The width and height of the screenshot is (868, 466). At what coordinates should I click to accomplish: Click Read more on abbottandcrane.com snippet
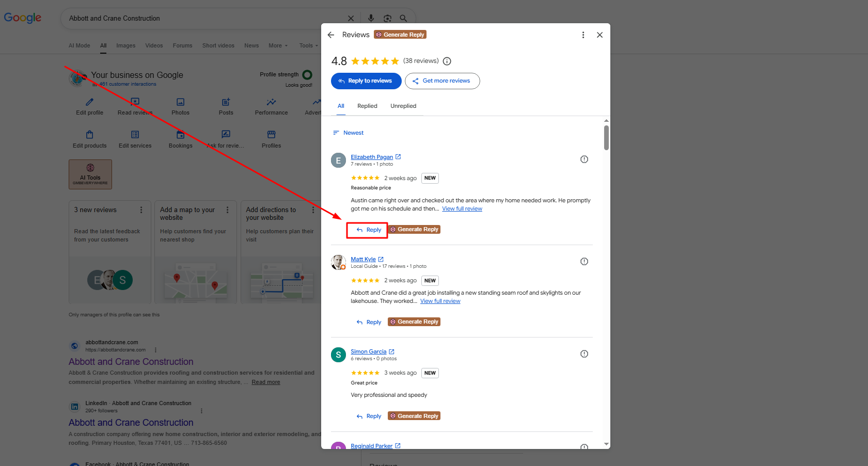click(266, 382)
